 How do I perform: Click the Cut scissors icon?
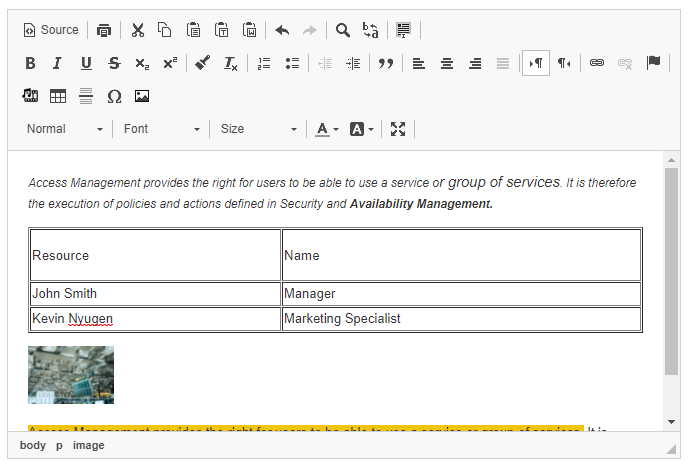pyautogui.click(x=138, y=30)
